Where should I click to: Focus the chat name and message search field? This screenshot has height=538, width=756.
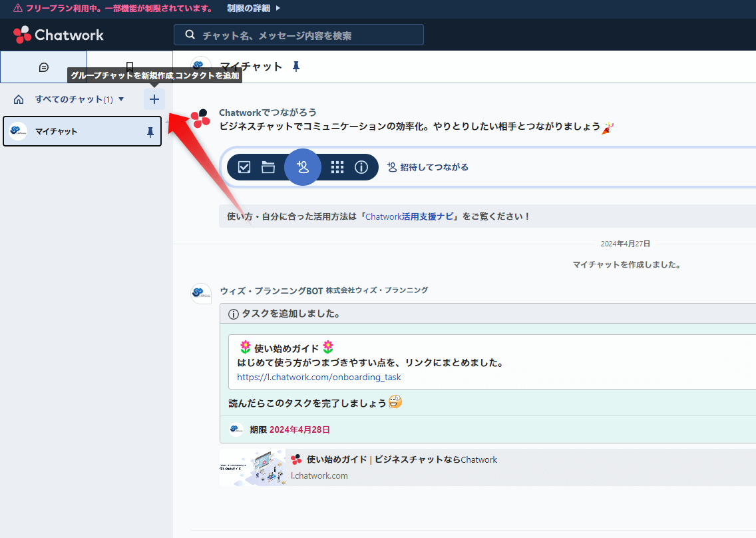click(298, 35)
